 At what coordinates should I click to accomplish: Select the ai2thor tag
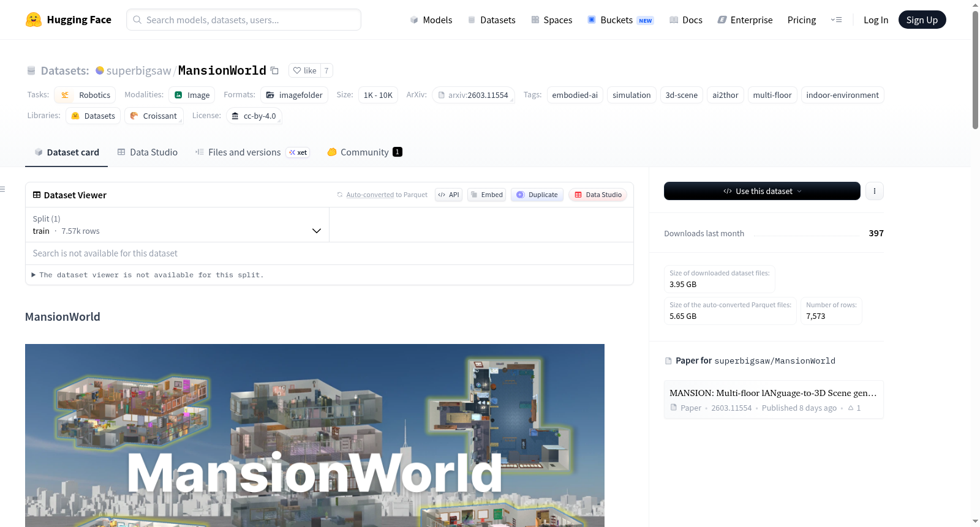[x=725, y=95]
